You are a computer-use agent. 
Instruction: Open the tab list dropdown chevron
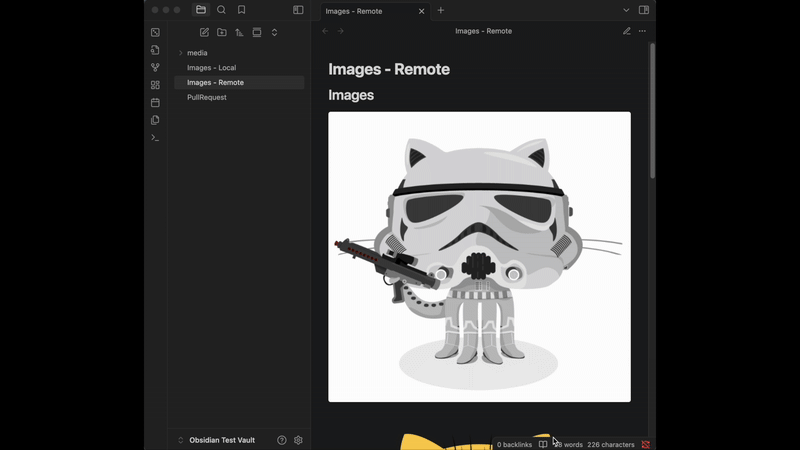point(626,10)
